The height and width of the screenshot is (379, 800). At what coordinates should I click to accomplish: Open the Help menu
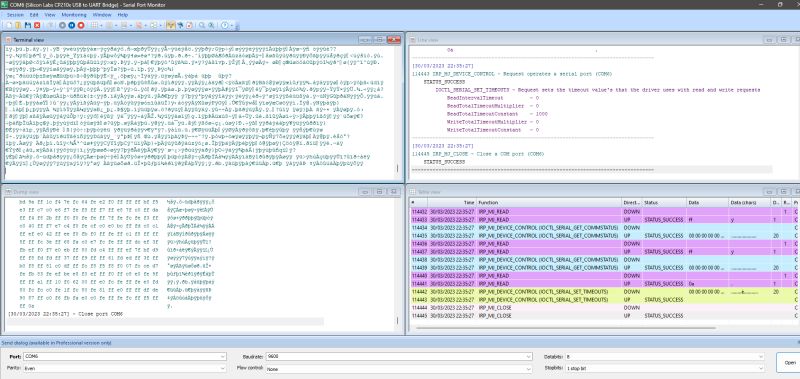[123, 15]
